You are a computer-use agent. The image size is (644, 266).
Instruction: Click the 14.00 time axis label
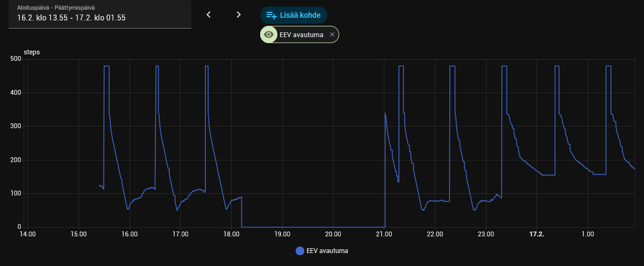(27, 234)
